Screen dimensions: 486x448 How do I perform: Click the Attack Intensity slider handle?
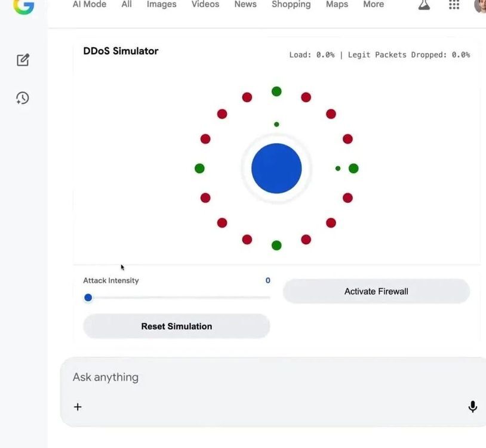tap(88, 298)
